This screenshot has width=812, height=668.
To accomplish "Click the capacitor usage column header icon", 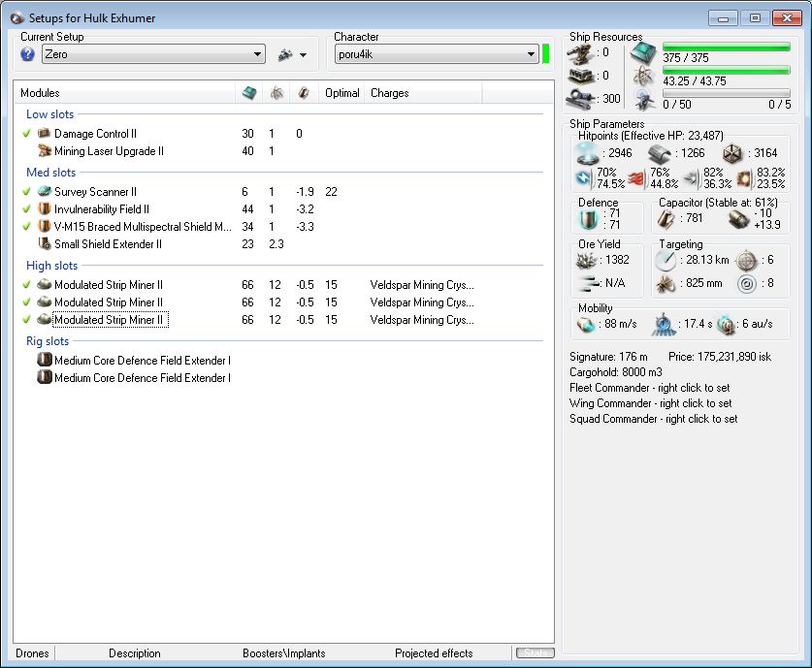I will [x=304, y=93].
